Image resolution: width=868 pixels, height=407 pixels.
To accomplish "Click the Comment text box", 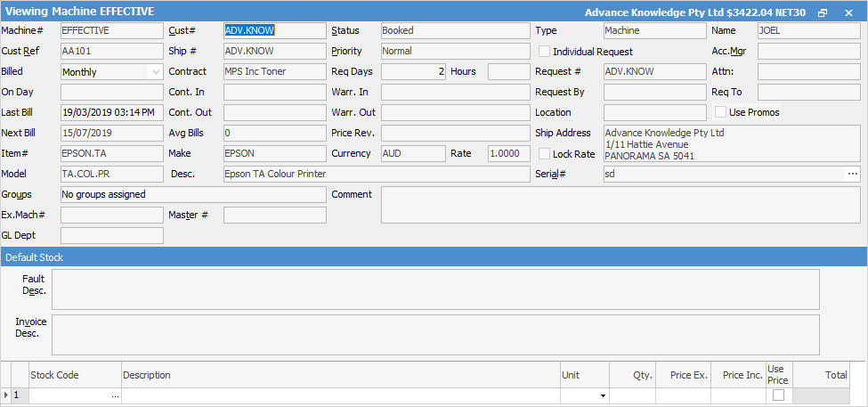I will coord(620,204).
